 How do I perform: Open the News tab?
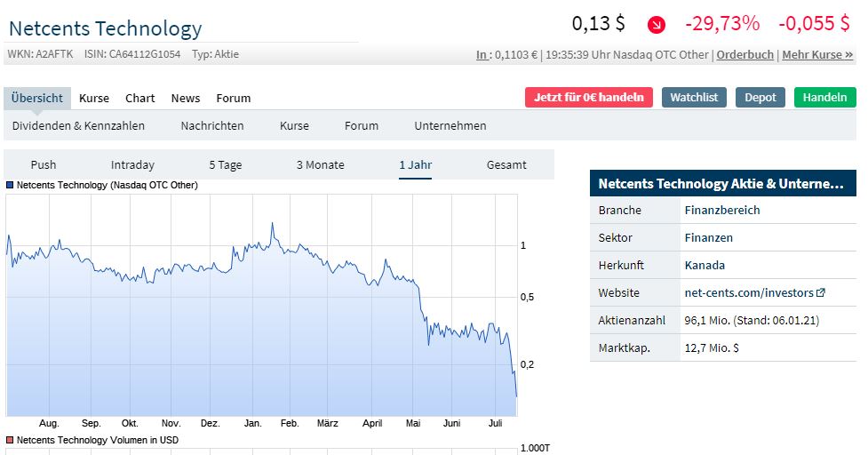click(x=186, y=99)
